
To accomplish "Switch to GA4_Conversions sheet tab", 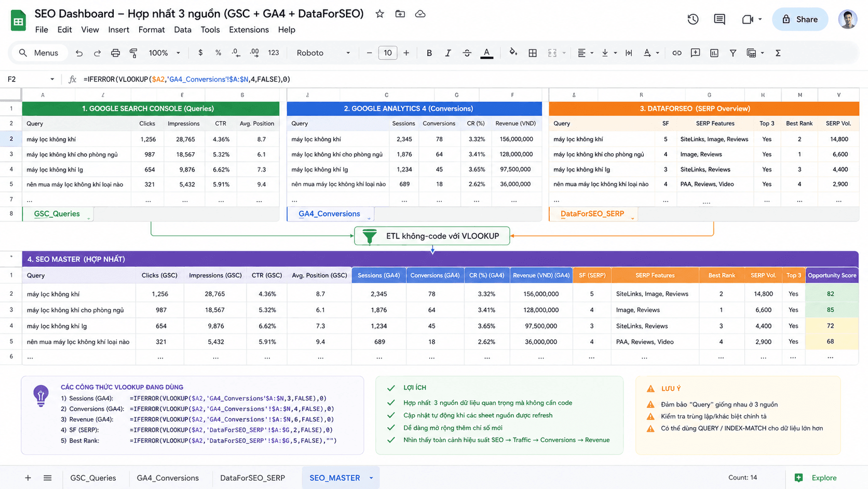I will tap(168, 478).
